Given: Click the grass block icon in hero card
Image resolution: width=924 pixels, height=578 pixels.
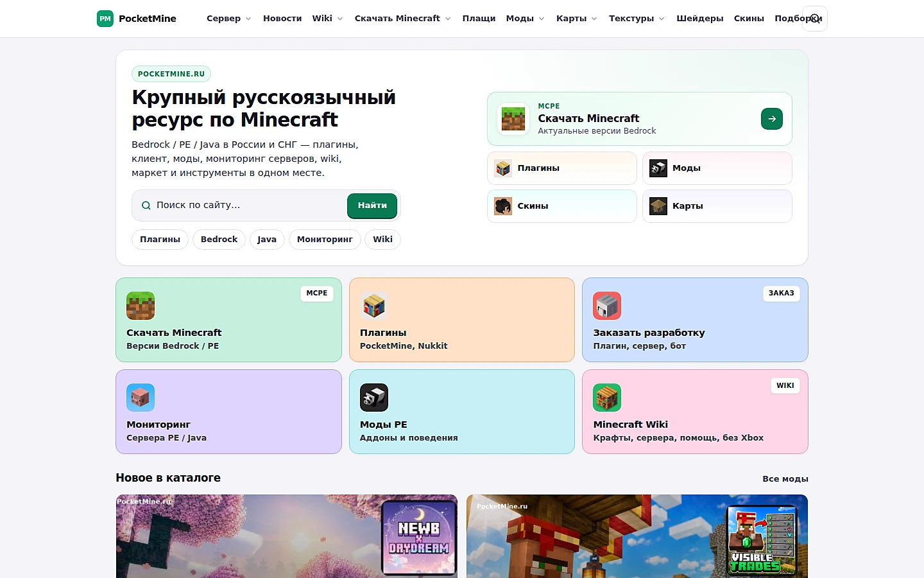Looking at the screenshot, I should coord(513,119).
